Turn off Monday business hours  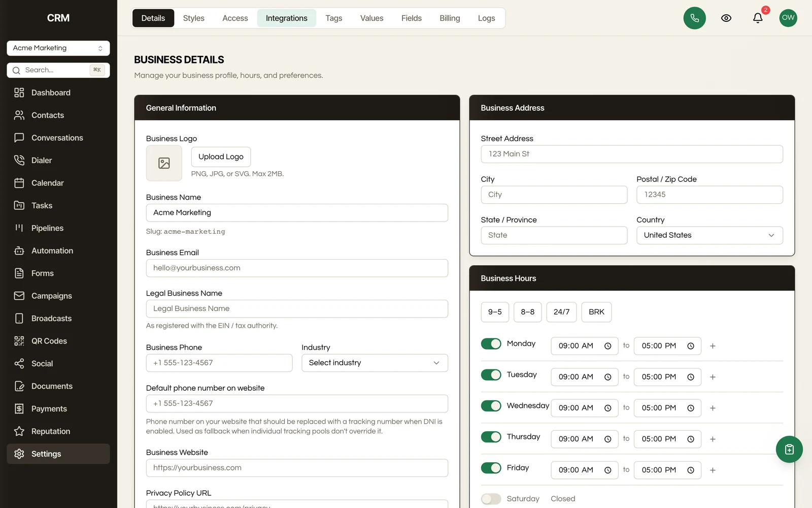coord(491,344)
